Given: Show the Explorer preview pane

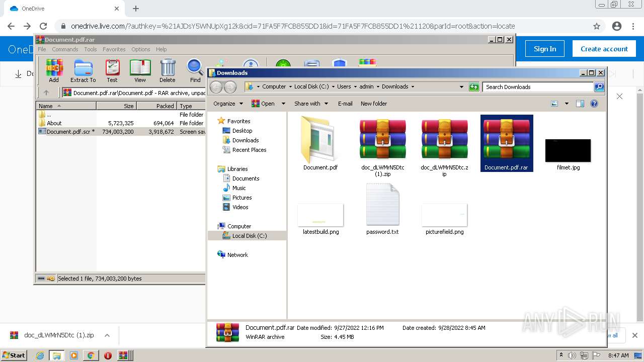Looking at the screenshot, I should pyautogui.click(x=580, y=104).
